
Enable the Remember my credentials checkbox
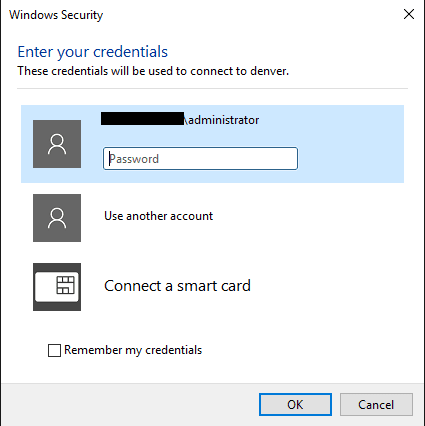tap(54, 350)
